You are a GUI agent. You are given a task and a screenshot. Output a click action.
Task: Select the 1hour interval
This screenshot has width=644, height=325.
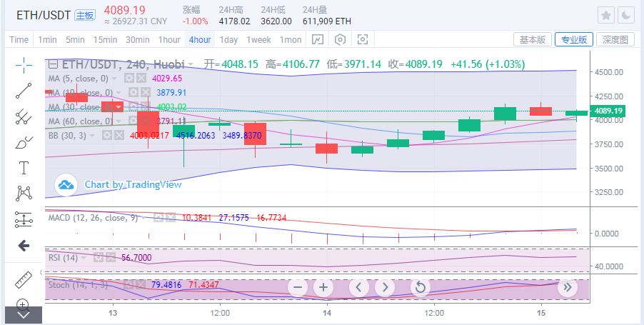[x=169, y=40]
